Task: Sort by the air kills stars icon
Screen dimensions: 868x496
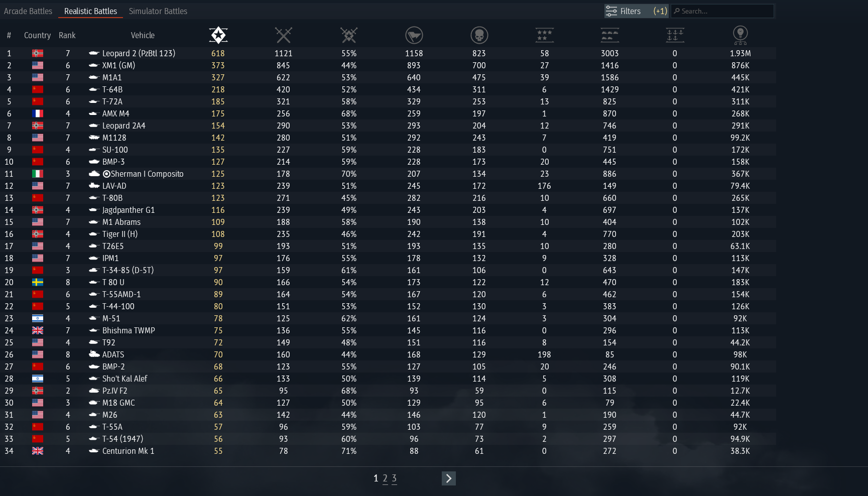Action: pos(544,35)
